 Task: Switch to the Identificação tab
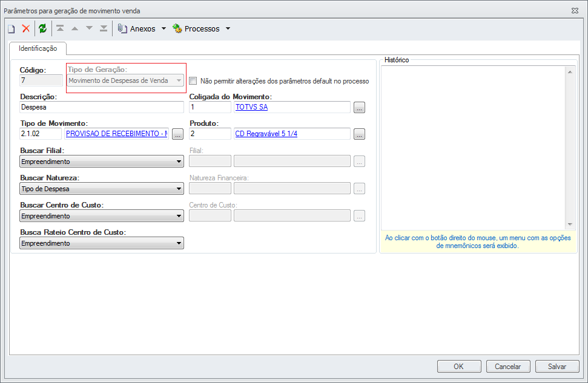click(x=38, y=48)
